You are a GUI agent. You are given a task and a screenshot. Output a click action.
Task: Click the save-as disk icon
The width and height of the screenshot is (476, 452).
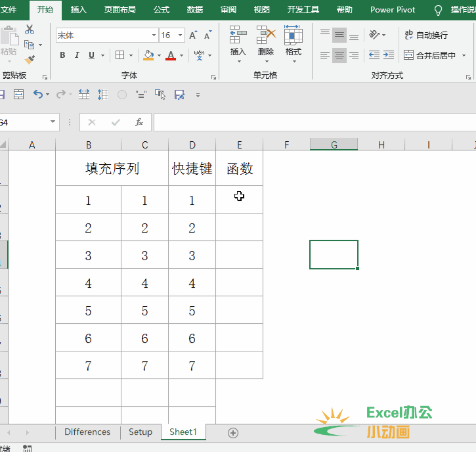(x=179, y=95)
